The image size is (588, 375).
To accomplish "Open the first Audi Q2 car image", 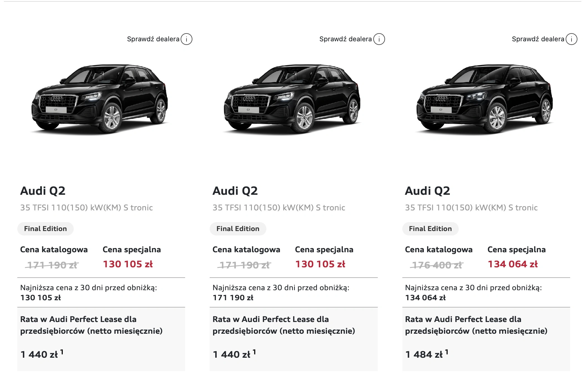I will tap(100, 99).
